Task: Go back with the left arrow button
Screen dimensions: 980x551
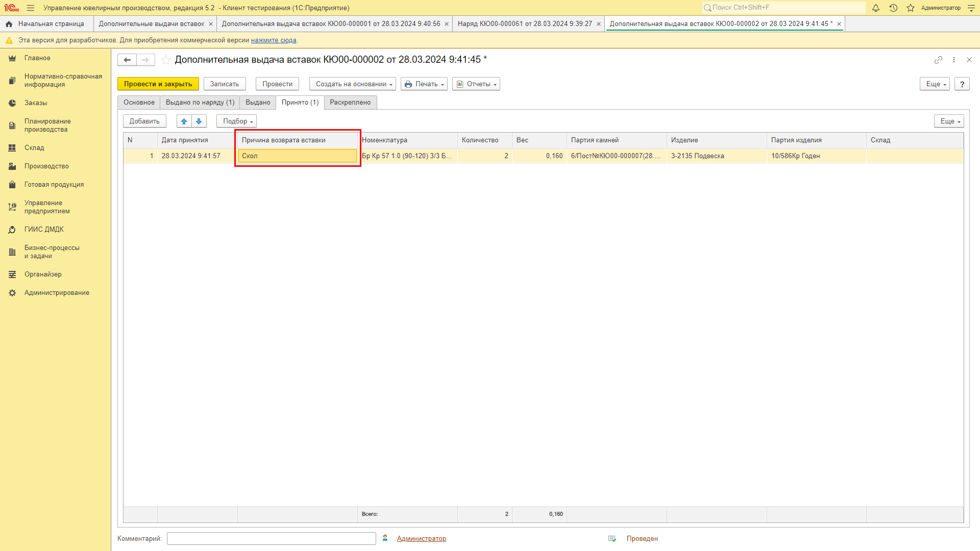Action: click(127, 60)
